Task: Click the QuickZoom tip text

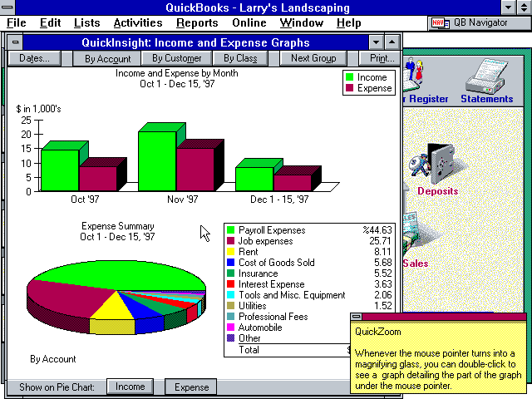Action: [x=438, y=369]
